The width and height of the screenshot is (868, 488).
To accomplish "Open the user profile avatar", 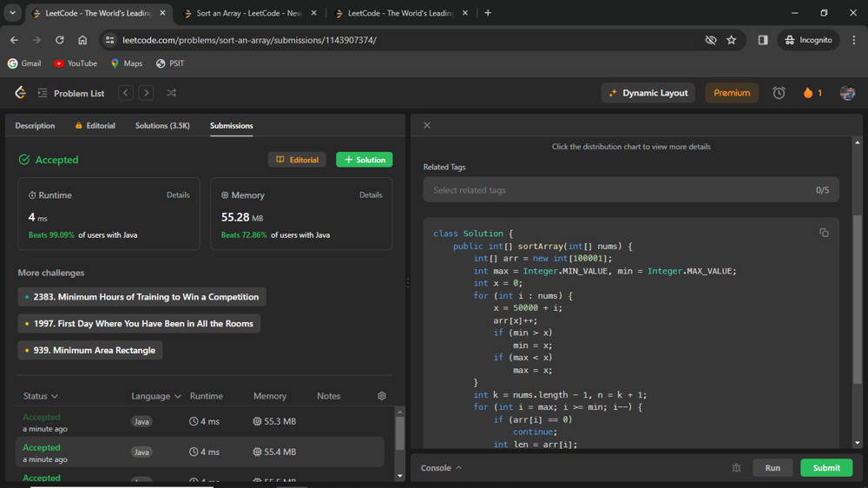I will click(847, 93).
